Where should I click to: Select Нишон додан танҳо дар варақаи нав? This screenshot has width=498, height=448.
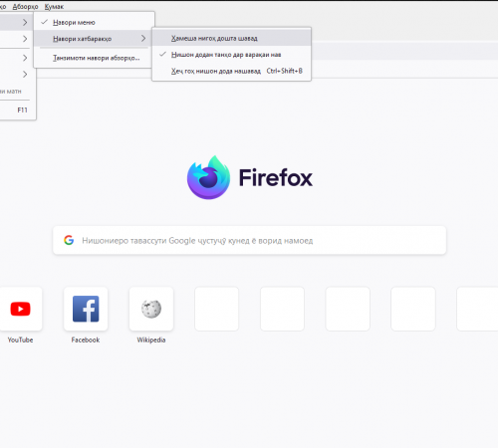click(x=231, y=55)
